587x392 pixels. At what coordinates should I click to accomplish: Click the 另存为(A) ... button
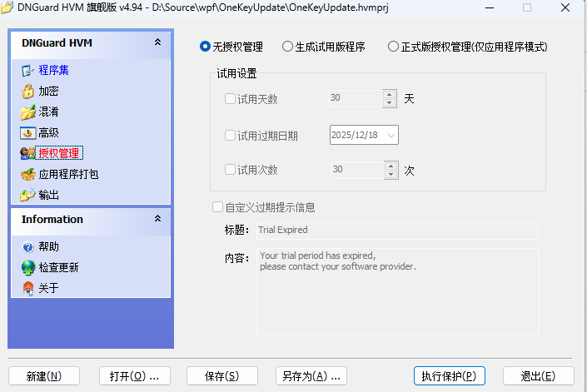(x=311, y=376)
